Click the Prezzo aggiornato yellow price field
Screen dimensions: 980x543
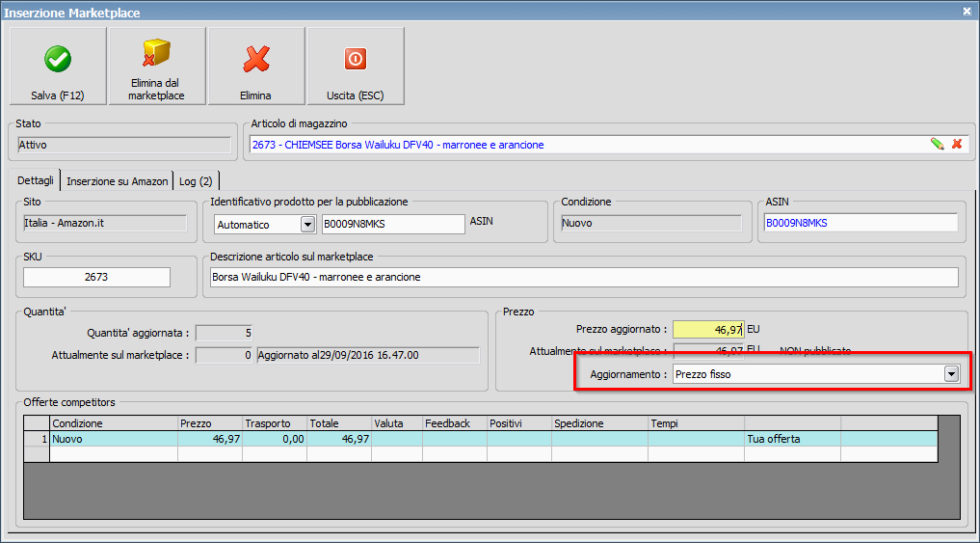click(x=707, y=330)
